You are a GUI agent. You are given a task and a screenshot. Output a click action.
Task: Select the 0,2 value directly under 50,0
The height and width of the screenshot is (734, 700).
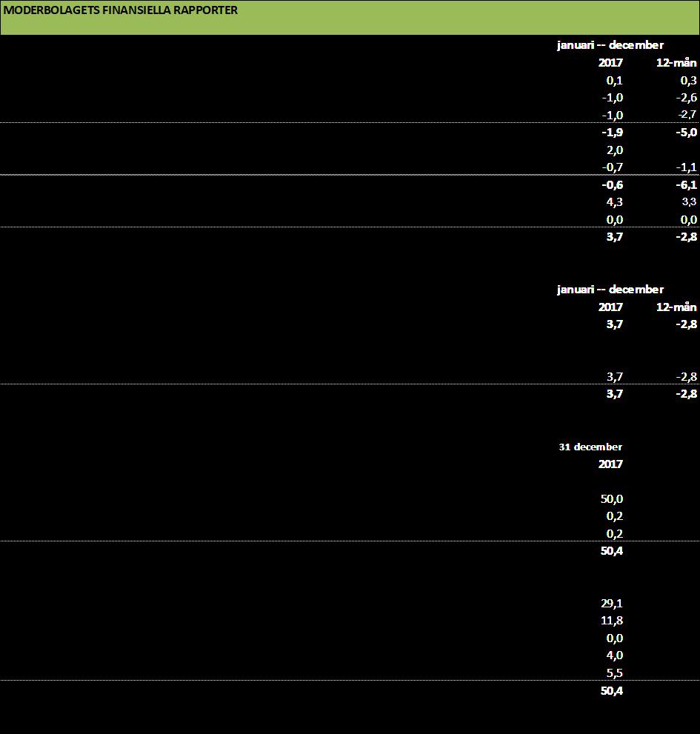(x=614, y=516)
